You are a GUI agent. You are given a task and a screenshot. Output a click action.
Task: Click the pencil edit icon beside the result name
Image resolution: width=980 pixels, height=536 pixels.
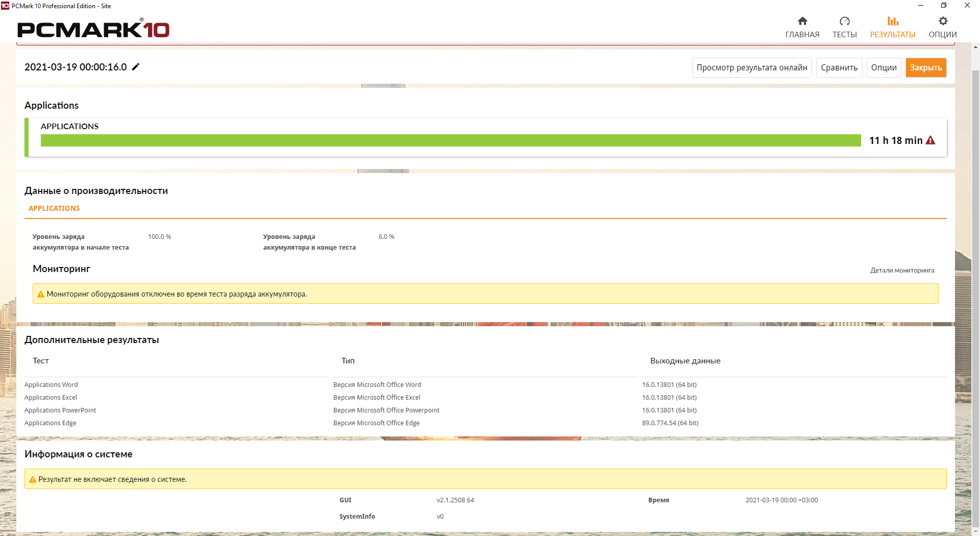(x=136, y=67)
